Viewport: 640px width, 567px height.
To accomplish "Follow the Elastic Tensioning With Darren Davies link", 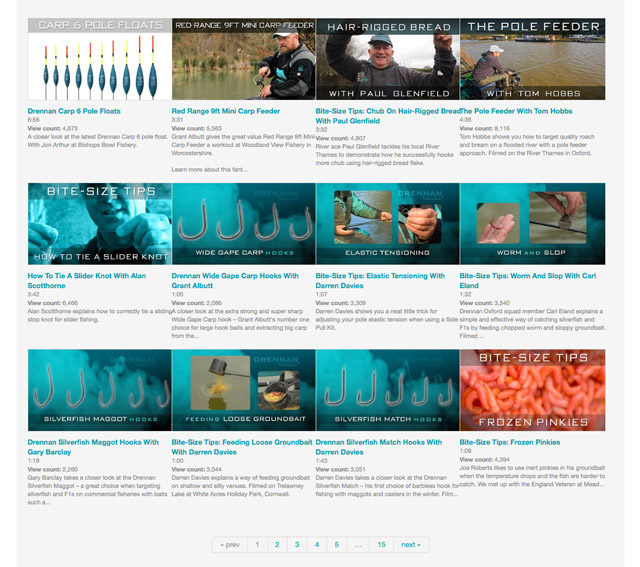I will click(x=380, y=280).
